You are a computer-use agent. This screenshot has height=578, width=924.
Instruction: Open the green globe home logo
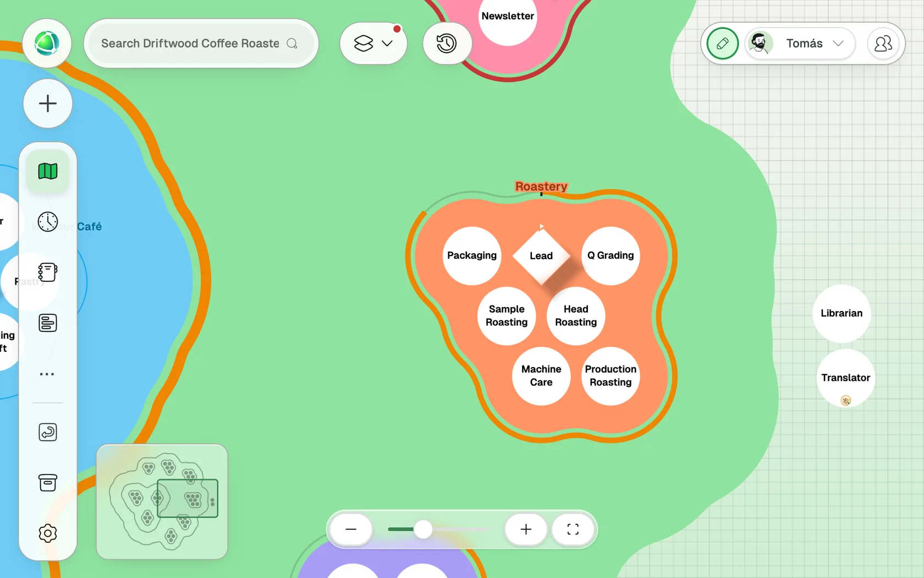tap(47, 43)
